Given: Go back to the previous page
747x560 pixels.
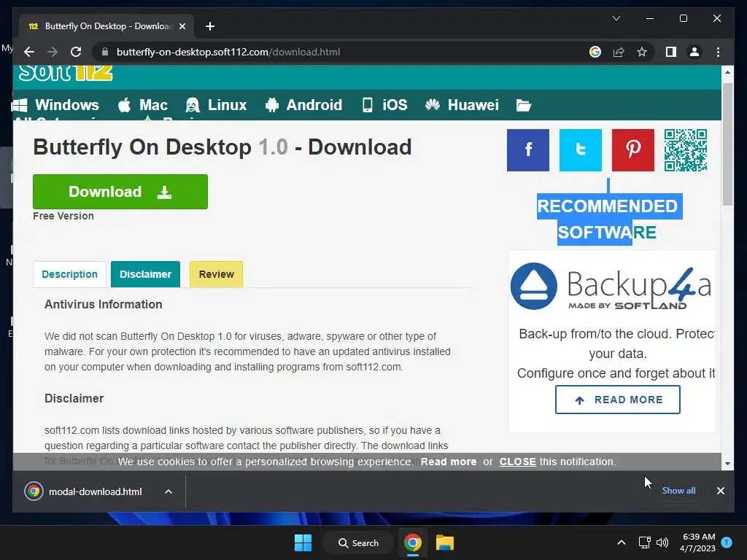Looking at the screenshot, I should pyautogui.click(x=29, y=52).
